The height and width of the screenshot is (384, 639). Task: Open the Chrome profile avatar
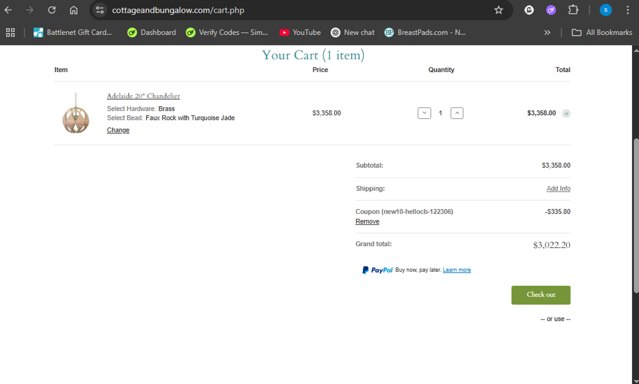606,10
